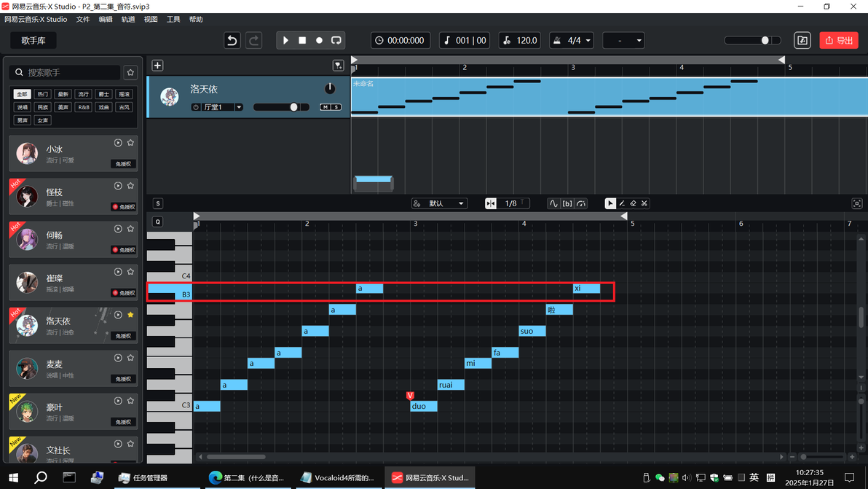Preview singer 小冰 with play icon
Viewport: 868px width, 489px height.
118,143
